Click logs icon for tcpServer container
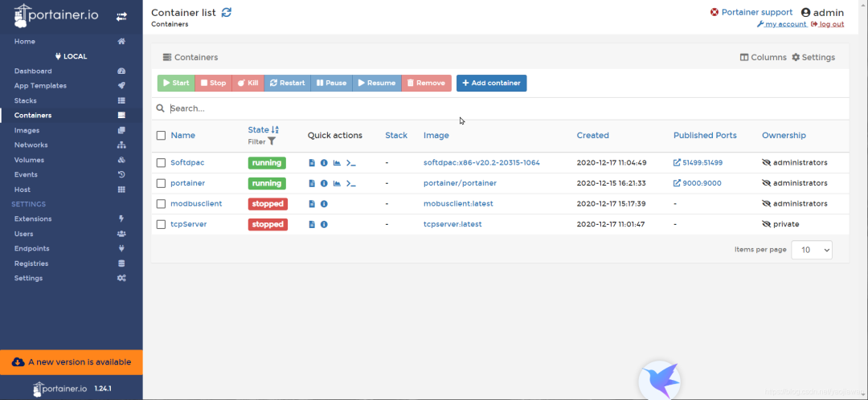Image resolution: width=868 pixels, height=400 pixels. click(x=312, y=225)
